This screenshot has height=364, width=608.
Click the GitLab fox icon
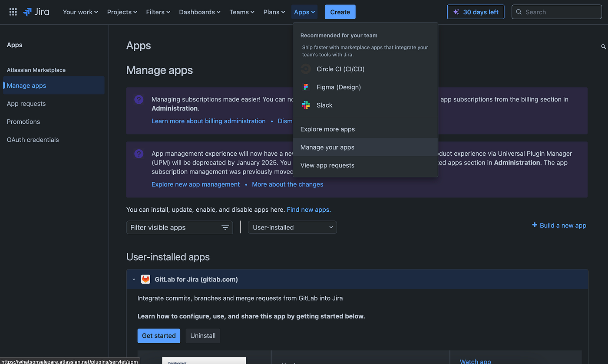[x=145, y=279]
